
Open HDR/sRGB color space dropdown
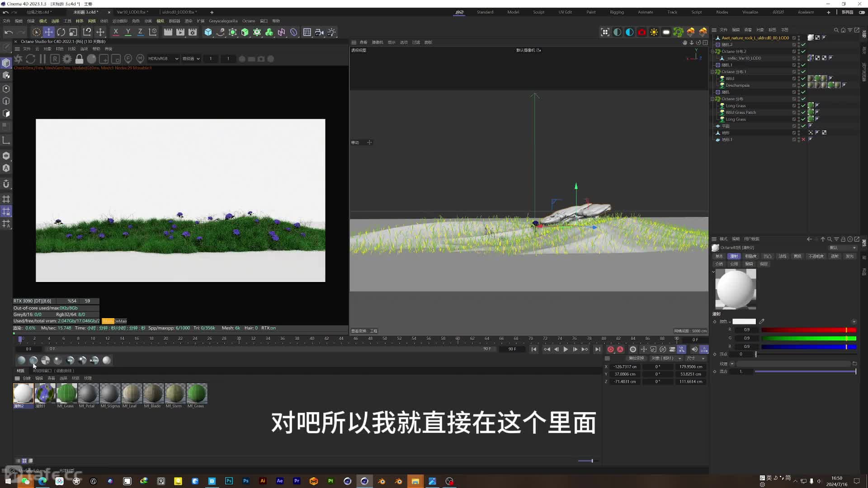click(x=163, y=59)
